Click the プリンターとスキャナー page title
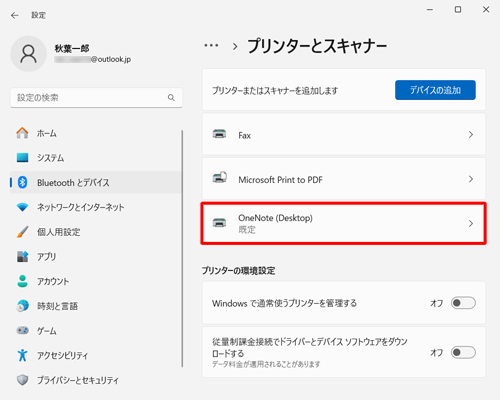The width and height of the screenshot is (500, 400). [x=317, y=46]
